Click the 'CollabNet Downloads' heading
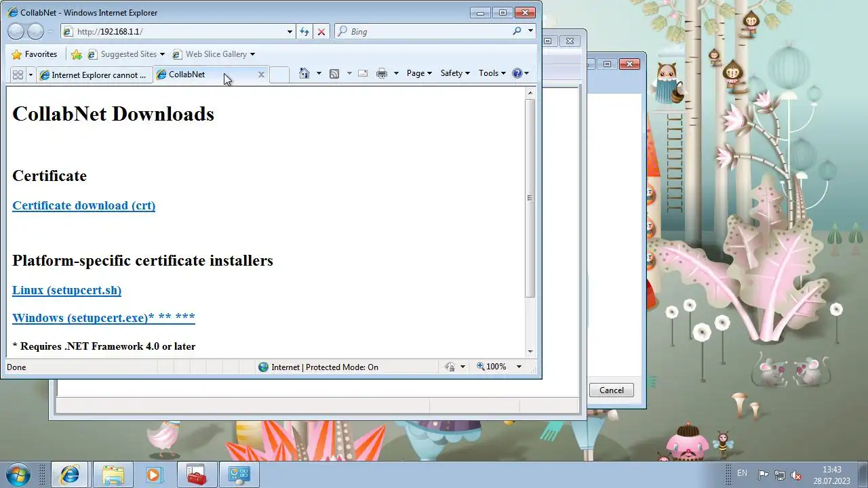The height and width of the screenshot is (488, 868). (113, 114)
